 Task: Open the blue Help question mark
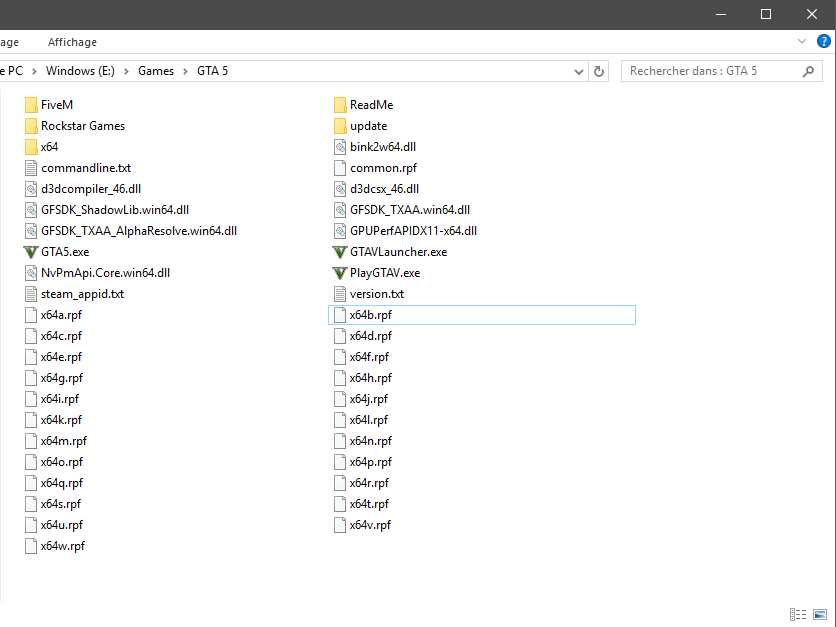click(823, 41)
